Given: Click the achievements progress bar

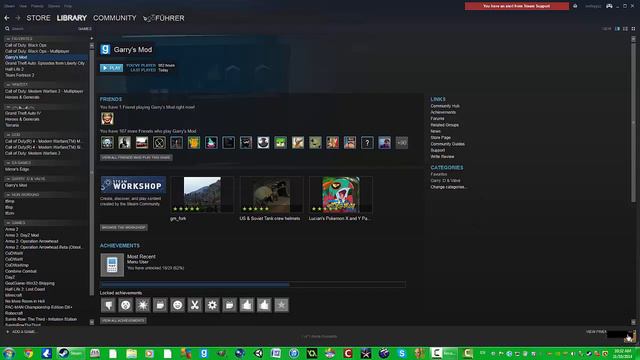Looking at the screenshot, I should pyautogui.click(x=253, y=284).
